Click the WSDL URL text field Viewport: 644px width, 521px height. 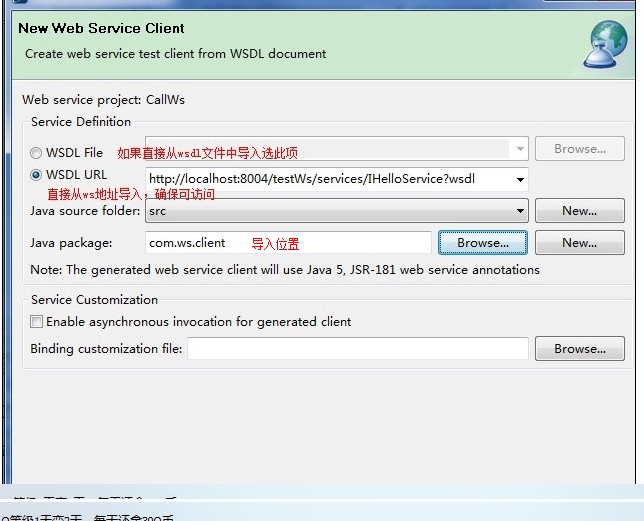tap(328, 180)
